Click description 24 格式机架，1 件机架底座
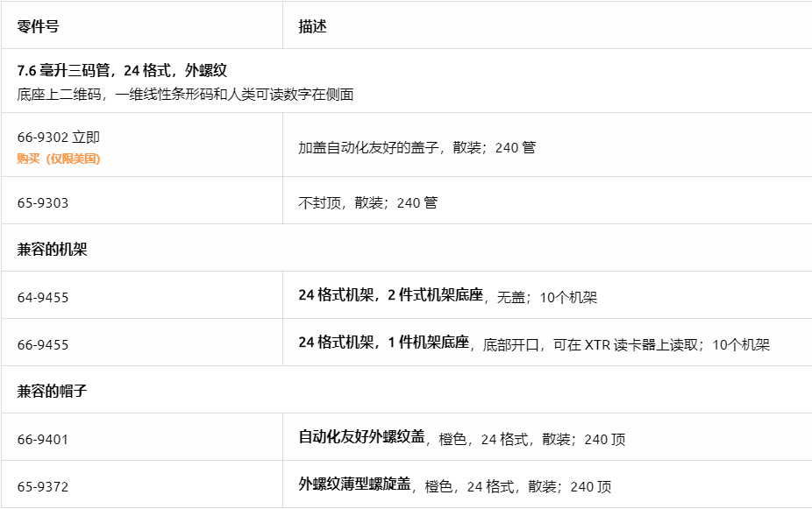The height and width of the screenshot is (509, 812). coord(384,343)
